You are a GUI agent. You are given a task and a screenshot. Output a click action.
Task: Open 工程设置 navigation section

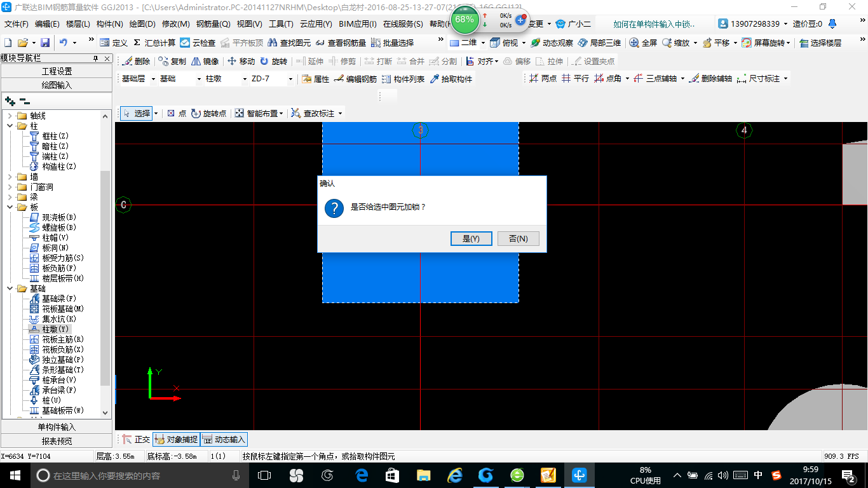click(x=57, y=71)
